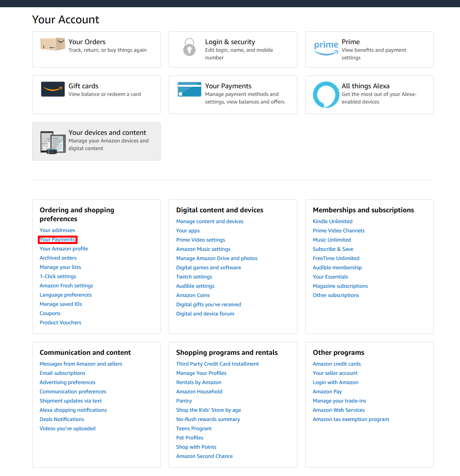Open the Login & security card title
Viewport: 460px width, 476px height.
(x=230, y=42)
